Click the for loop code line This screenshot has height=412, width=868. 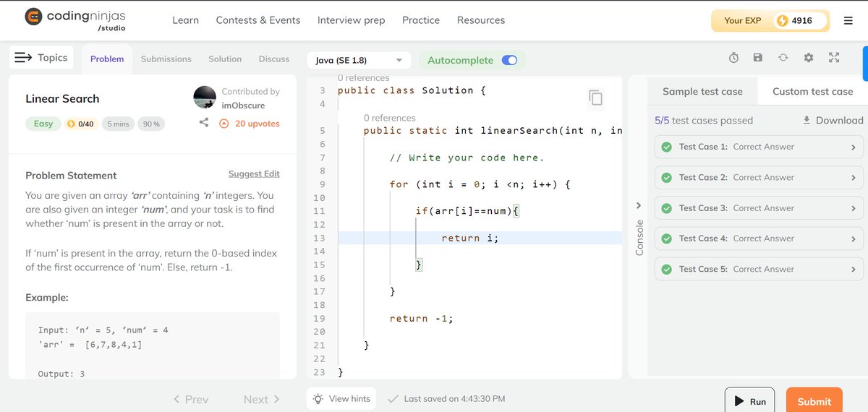tap(480, 184)
